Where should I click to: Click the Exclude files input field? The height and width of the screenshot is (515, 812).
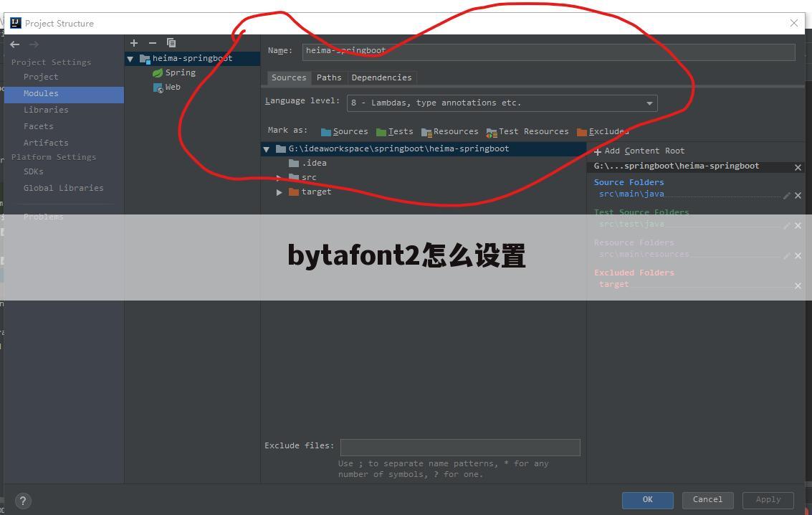pyautogui.click(x=459, y=448)
